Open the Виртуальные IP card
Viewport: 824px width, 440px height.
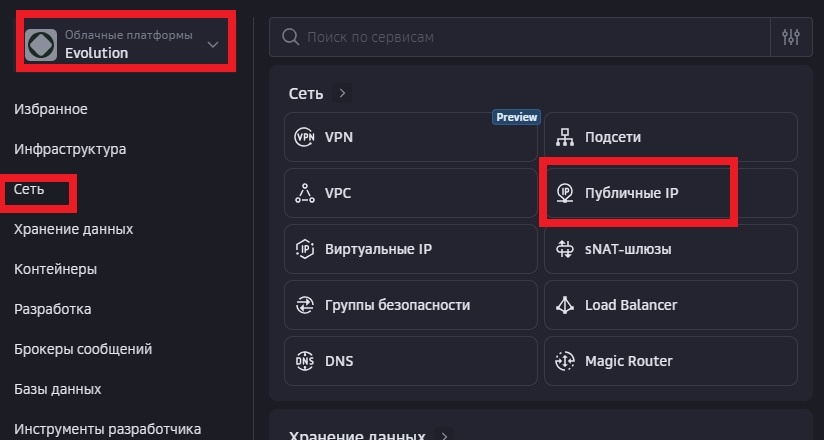(410, 249)
